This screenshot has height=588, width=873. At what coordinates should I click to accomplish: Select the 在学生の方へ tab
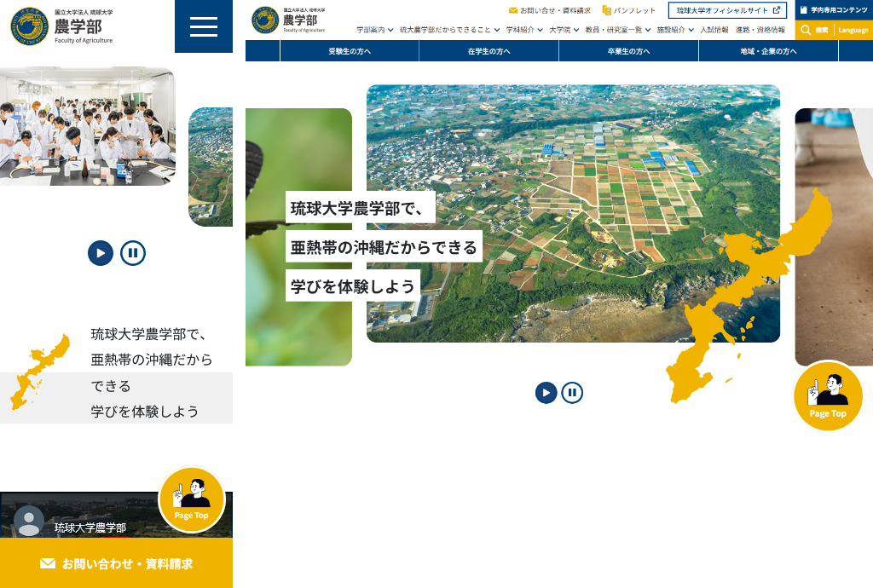(x=489, y=51)
